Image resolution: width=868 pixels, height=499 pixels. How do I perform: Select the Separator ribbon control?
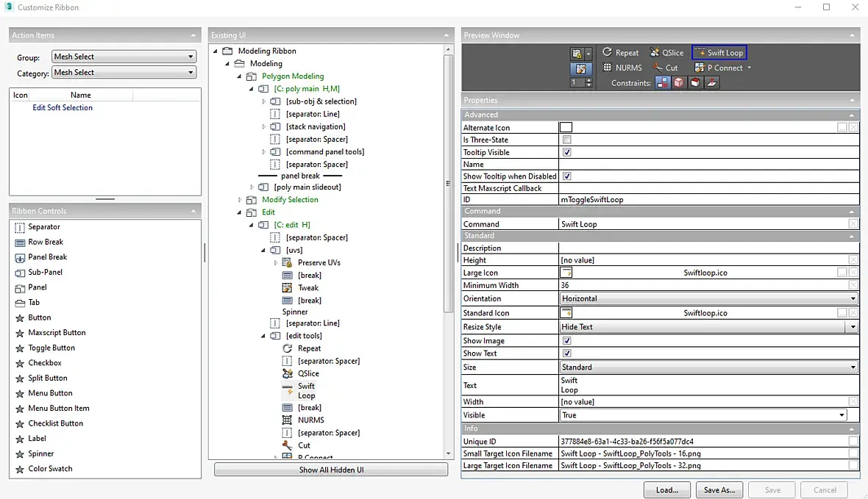point(38,227)
